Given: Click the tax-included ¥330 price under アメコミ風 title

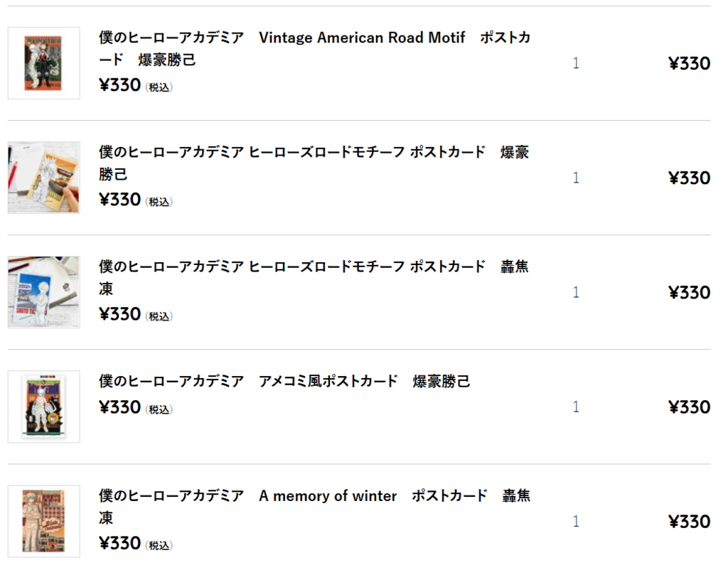Looking at the screenshot, I should click(136, 407).
